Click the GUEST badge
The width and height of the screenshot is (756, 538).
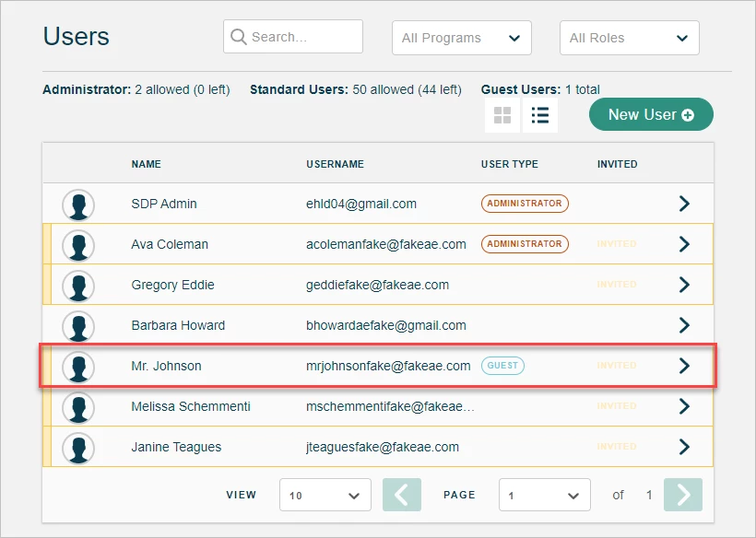tap(502, 366)
